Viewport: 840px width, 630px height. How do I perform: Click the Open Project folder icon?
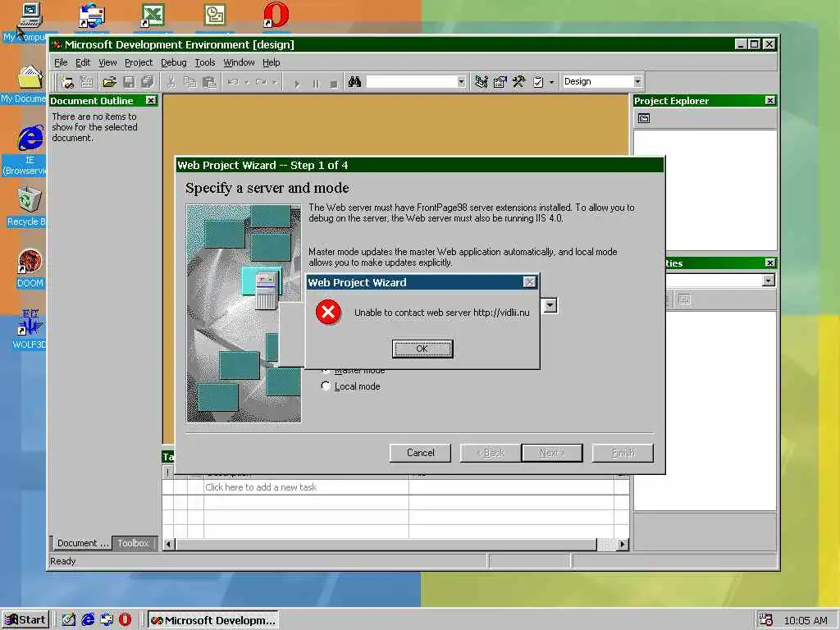click(109, 82)
